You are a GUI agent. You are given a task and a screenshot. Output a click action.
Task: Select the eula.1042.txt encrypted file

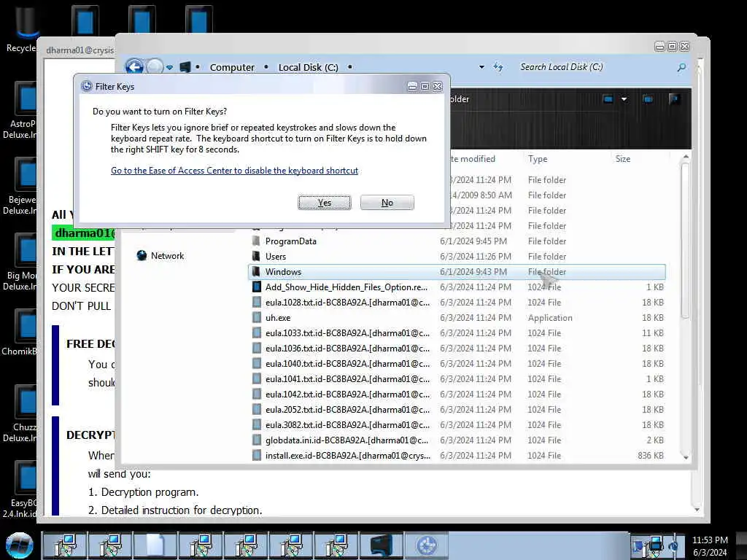[457, 394]
